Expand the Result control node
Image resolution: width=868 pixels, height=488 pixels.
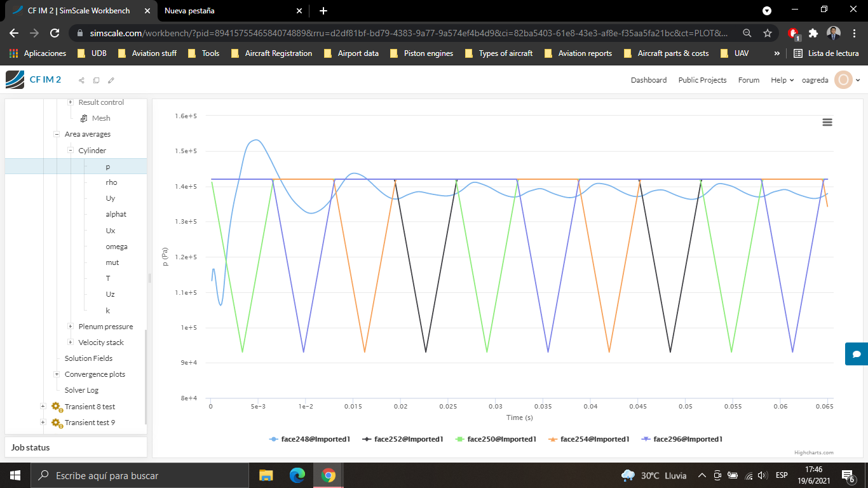click(71, 102)
